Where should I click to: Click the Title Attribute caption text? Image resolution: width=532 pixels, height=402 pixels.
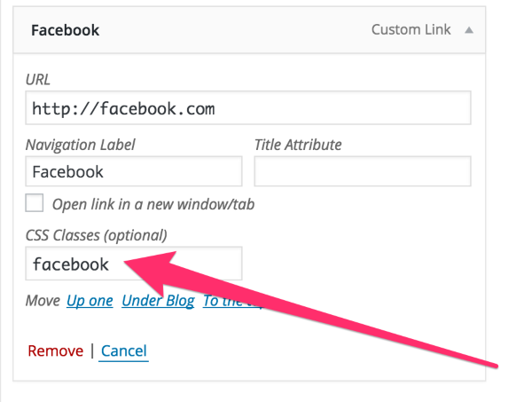pyautogui.click(x=298, y=144)
